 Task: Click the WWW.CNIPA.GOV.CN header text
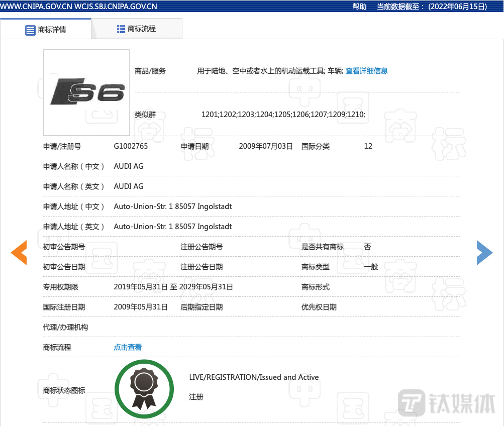click(37, 7)
